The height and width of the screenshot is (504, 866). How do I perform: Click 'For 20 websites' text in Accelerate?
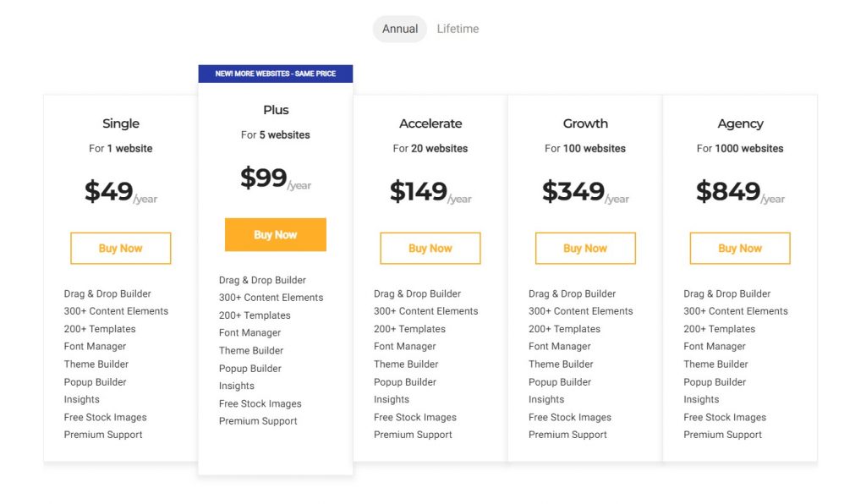(430, 149)
